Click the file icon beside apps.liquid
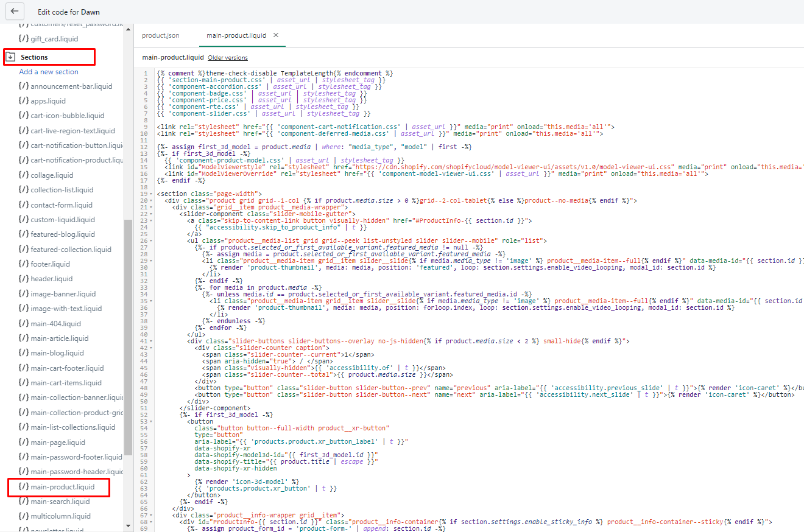Image resolution: width=804 pixels, height=532 pixels. 23,101
